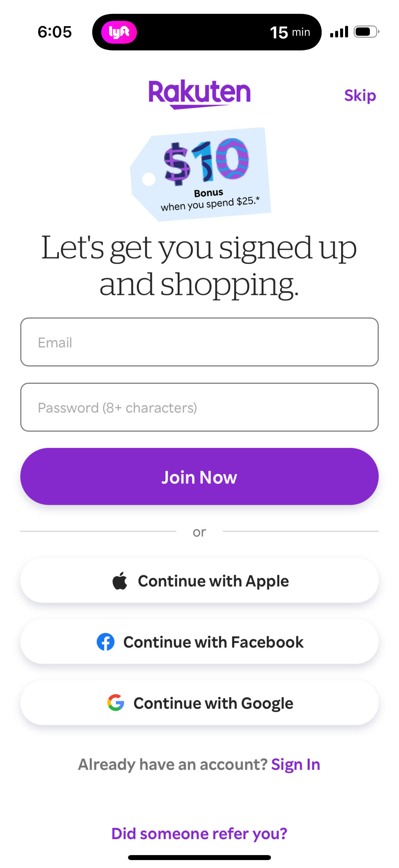Tap the Lyft icon in Dynamic Island
The image size is (399, 868).
(x=119, y=32)
